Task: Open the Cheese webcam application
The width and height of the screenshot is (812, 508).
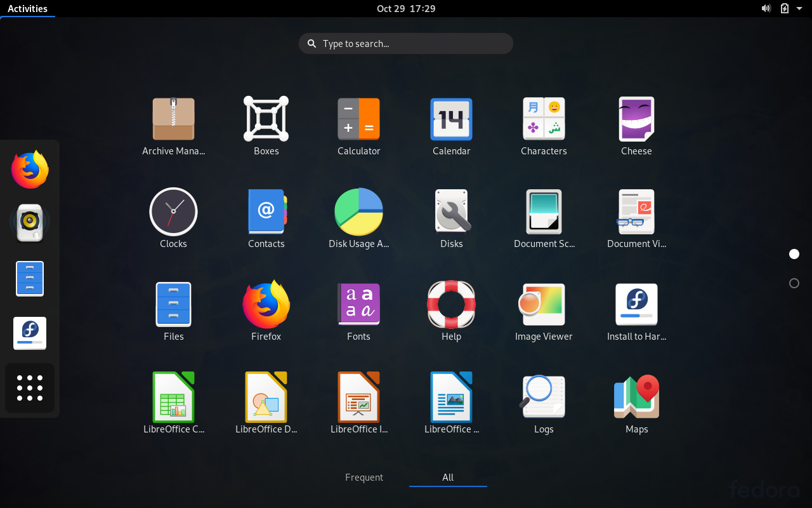Action: pyautogui.click(x=636, y=119)
